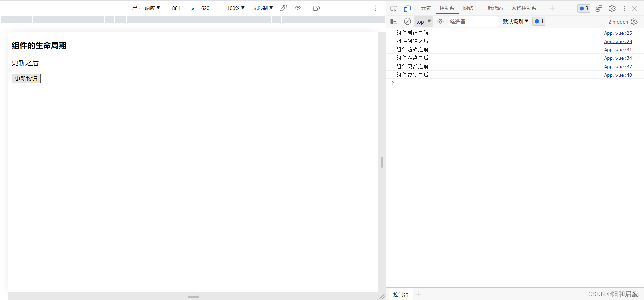Click the console prompt chevron
Image resolution: width=644 pixels, height=300 pixels.
pyautogui.click(x=393, y=83)
